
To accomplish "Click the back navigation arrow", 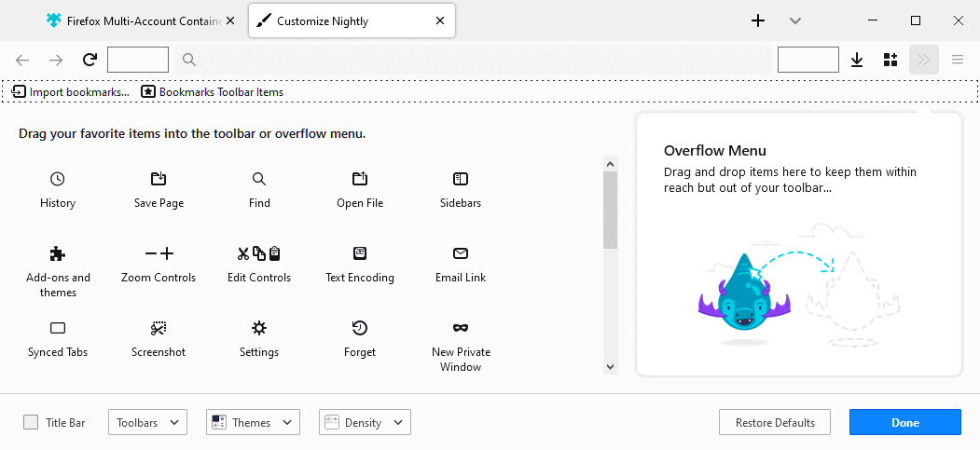I will click(x=22, y=60).
